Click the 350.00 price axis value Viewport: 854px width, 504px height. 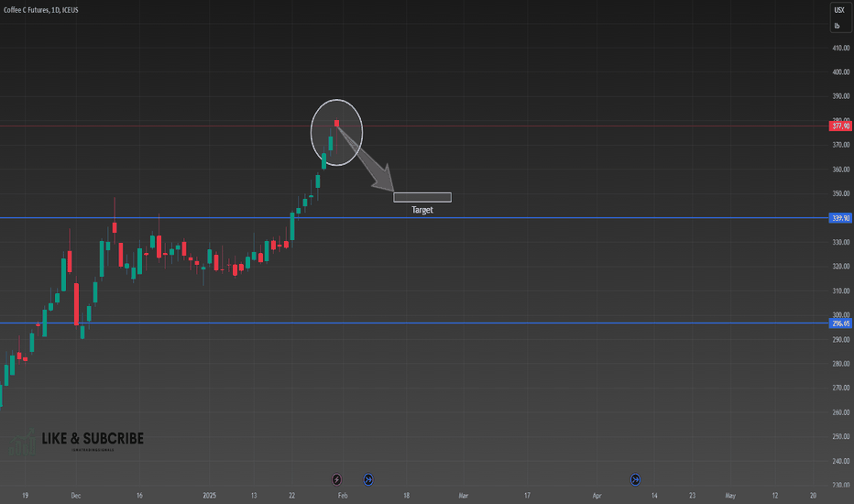tap(841, 193)
